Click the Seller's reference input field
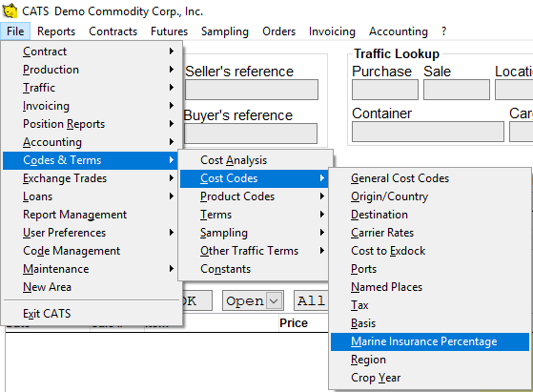This screenshot has height=392, width=533. 252,90
